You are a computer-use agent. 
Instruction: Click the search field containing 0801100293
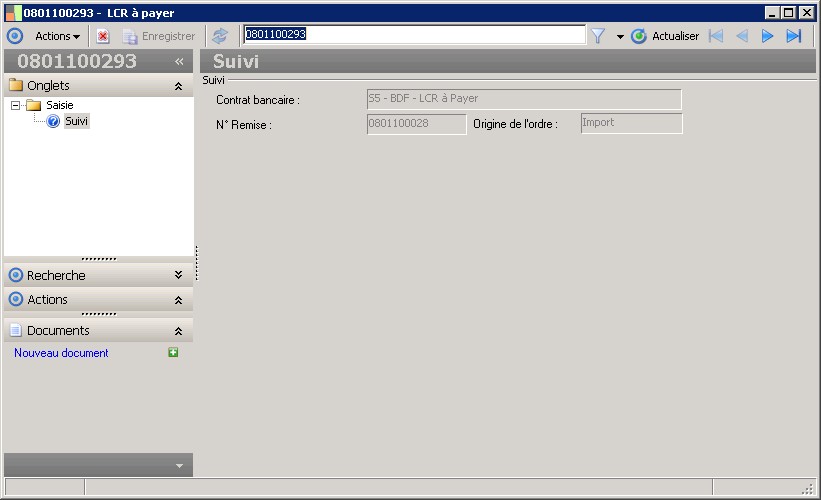[x=414, y=35]
